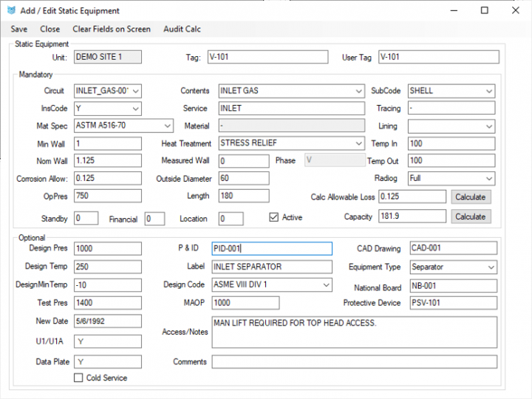The height and width of the screenshot is (399, 532).
Task: Toggle the Active checkbox
Action: (x=274, y=217)
